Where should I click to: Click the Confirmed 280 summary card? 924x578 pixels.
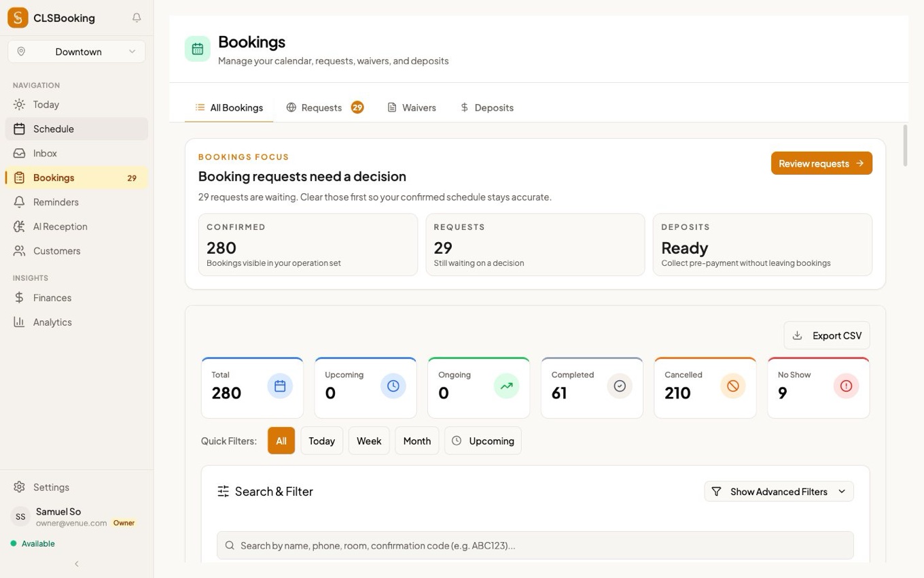point(308,245)
